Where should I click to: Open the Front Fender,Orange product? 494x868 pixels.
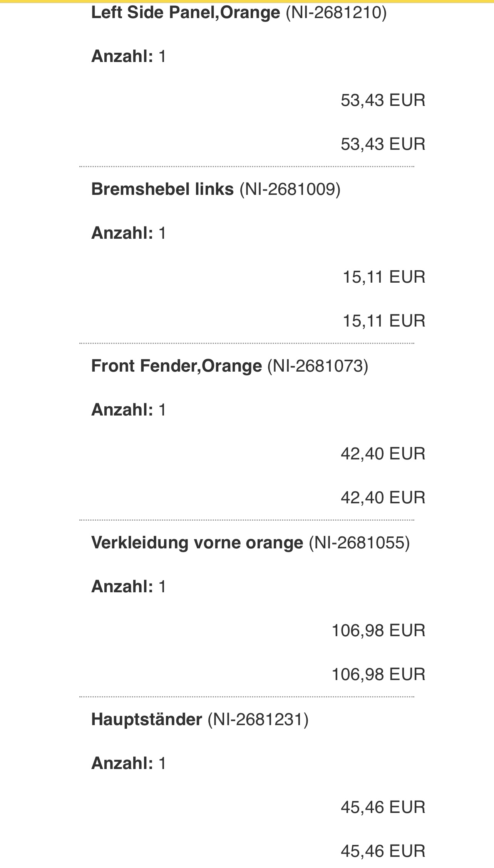point(176,366)
